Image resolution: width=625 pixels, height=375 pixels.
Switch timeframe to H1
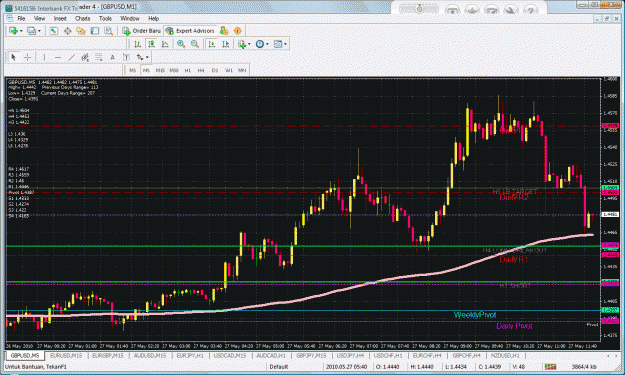click(x=187, y=70)
